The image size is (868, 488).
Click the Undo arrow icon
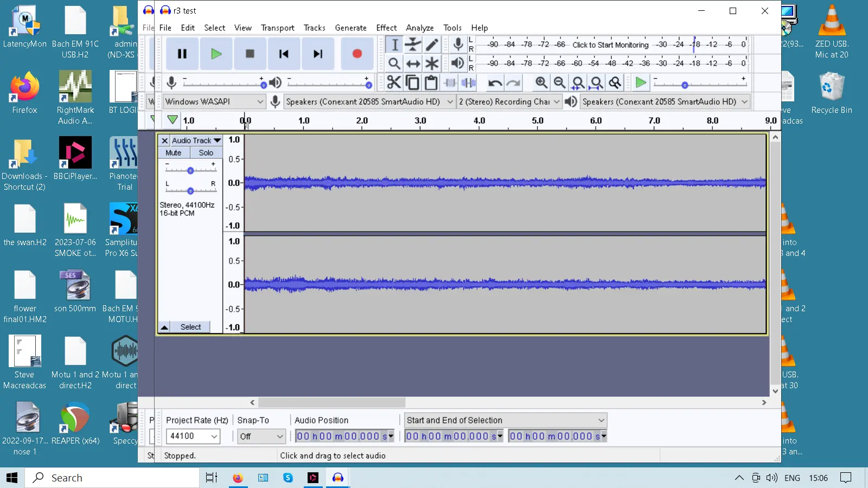click(x=494, y=82)
